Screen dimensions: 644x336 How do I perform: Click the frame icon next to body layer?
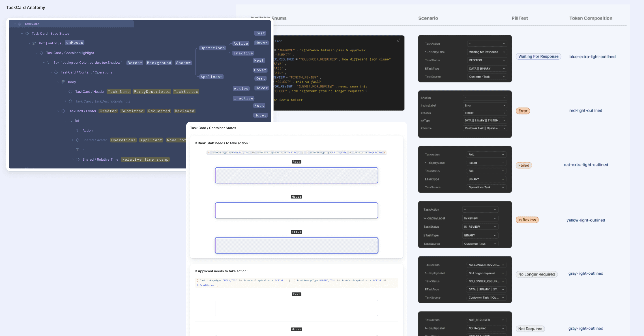click(63, 82)
